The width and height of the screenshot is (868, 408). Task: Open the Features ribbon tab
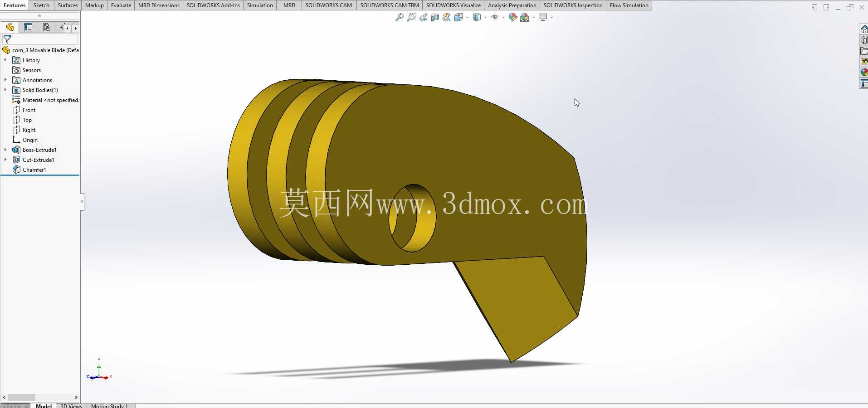(15, 5)
